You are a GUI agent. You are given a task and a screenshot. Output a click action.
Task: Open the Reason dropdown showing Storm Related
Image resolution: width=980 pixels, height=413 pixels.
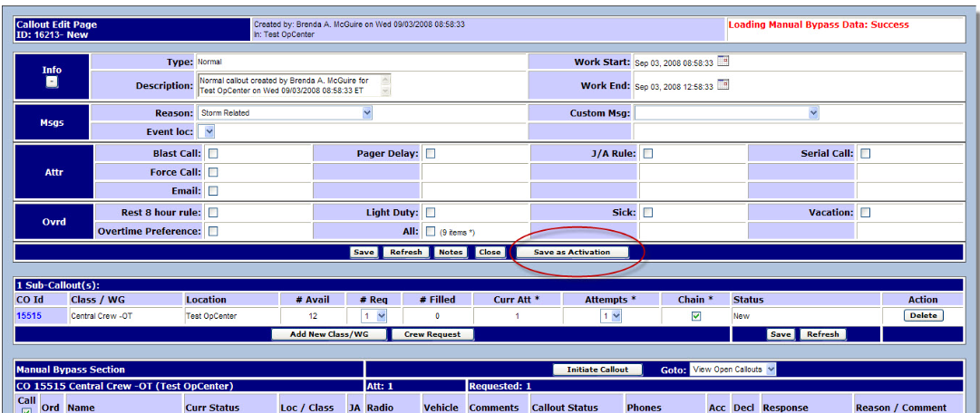pyautogui.click(x=286, y=113)
